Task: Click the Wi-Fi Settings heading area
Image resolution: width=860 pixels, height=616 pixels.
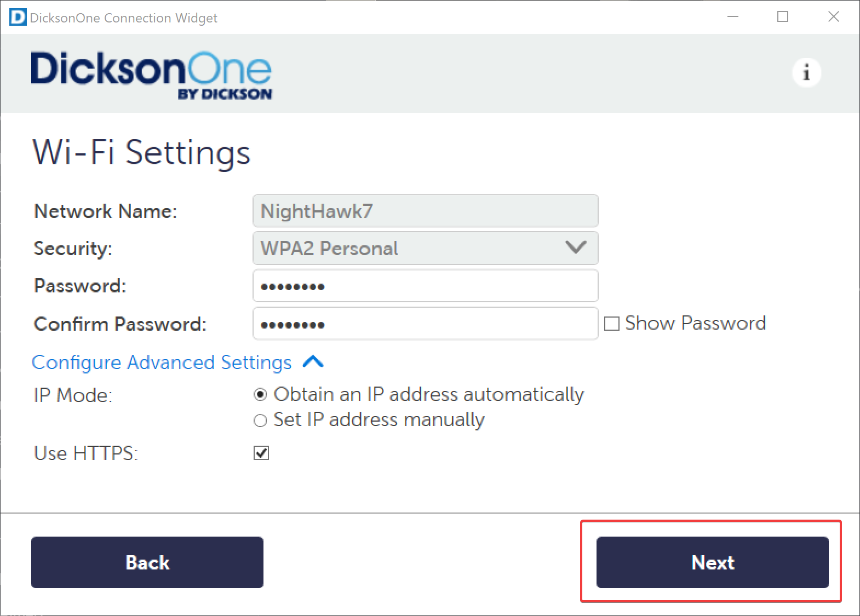Action: tap(141, 153)
